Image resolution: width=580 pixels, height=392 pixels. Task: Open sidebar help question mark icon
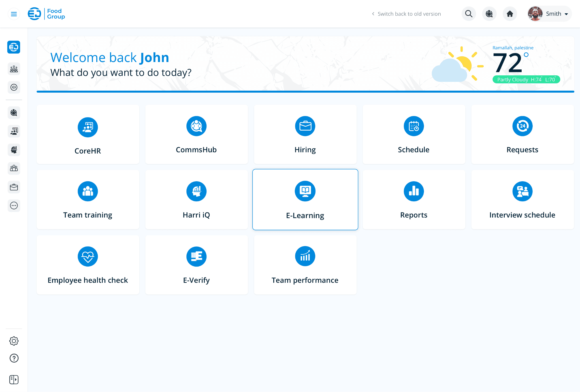[x=14, y=358]
